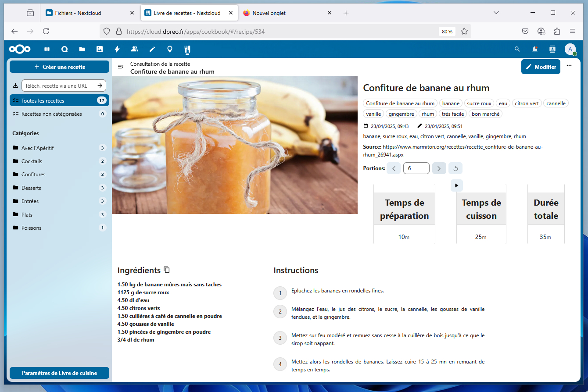Expand Firefox's list all tabs chevron

496,13
